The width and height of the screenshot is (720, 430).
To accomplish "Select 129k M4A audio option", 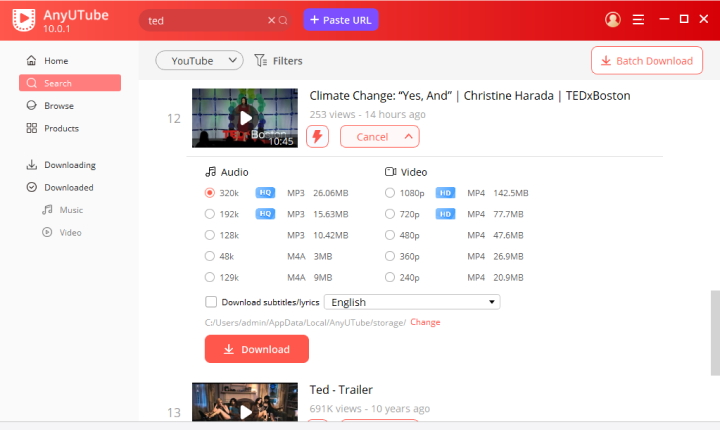I will click(210, 277).
